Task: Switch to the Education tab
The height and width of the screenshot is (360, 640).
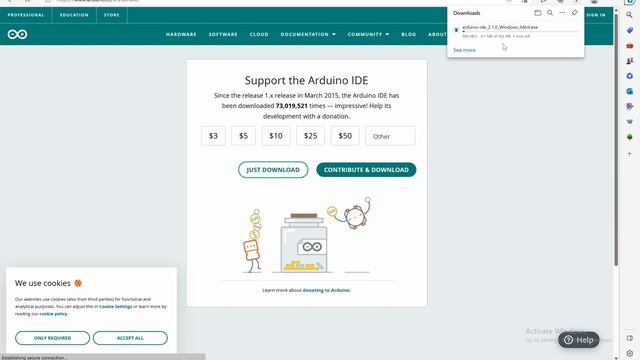Action: click(74, 15)
